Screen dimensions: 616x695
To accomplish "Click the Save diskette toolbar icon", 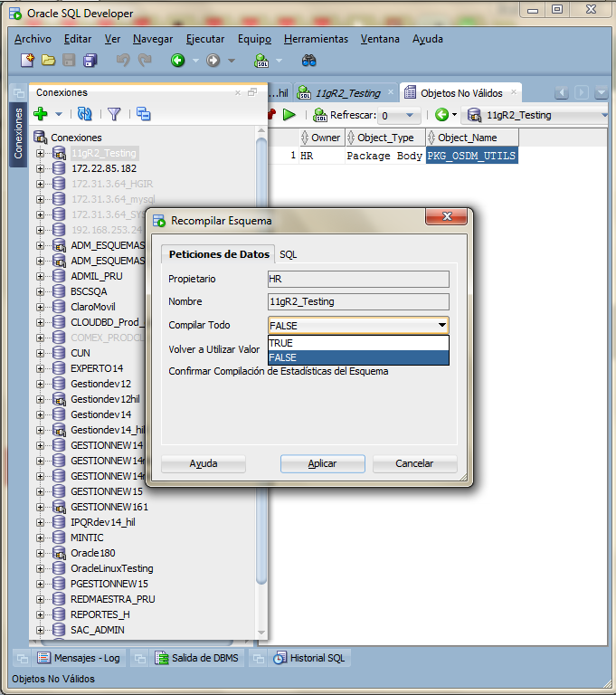I will 69,61.
